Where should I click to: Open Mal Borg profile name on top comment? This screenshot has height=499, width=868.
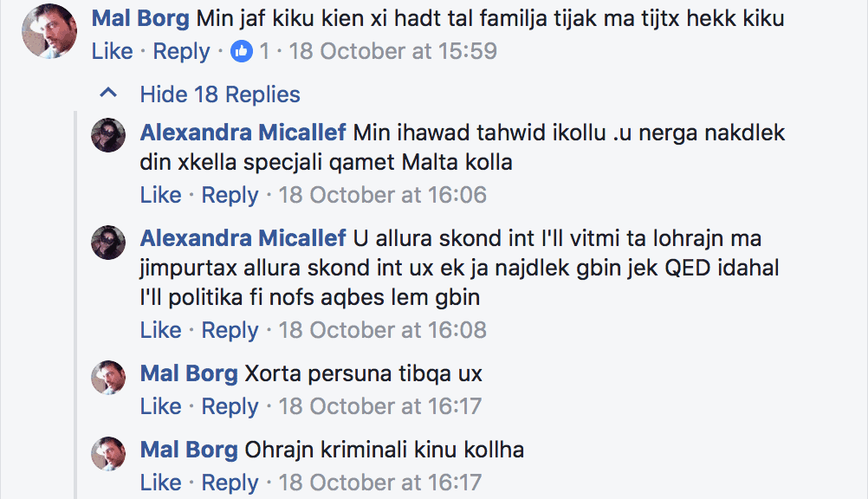[x=140, y=18]
